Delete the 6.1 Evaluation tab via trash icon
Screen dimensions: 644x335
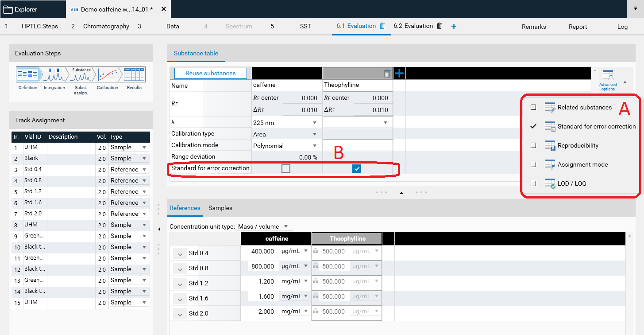(382, 26)
